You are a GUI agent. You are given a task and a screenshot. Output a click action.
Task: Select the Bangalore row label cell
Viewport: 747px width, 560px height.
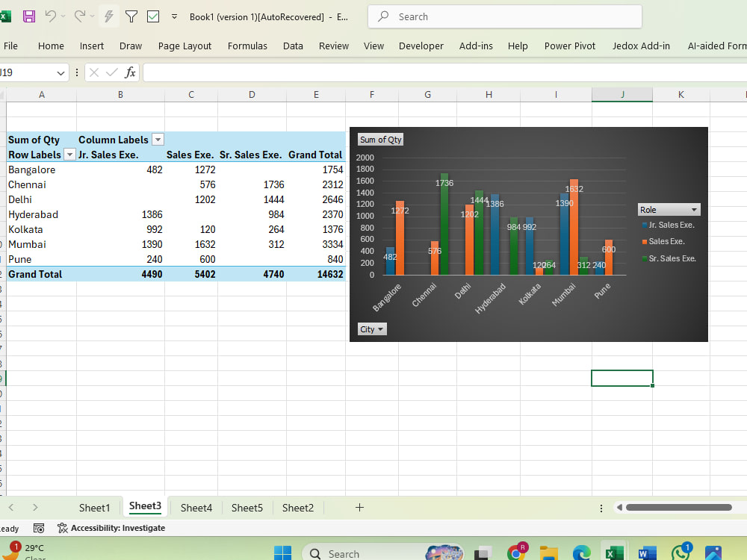pyautogui.click(x=41, y=169)
